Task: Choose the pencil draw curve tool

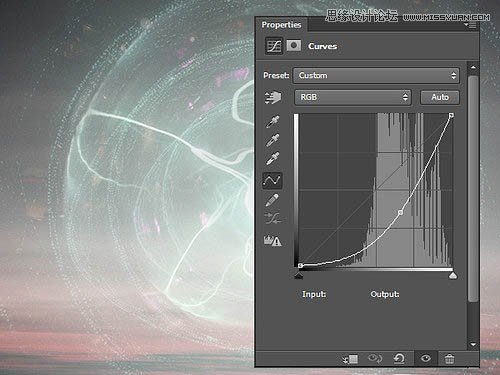Action: tap(272, 200)
